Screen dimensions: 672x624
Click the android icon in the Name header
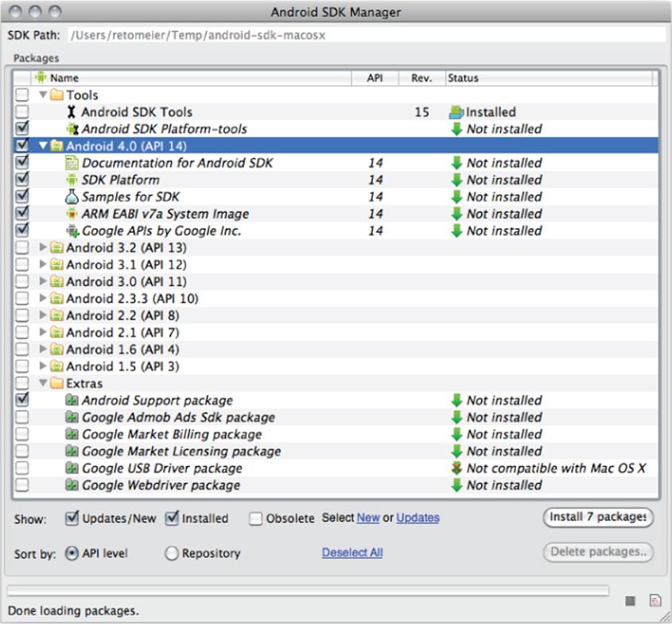[x=41, y=78]
